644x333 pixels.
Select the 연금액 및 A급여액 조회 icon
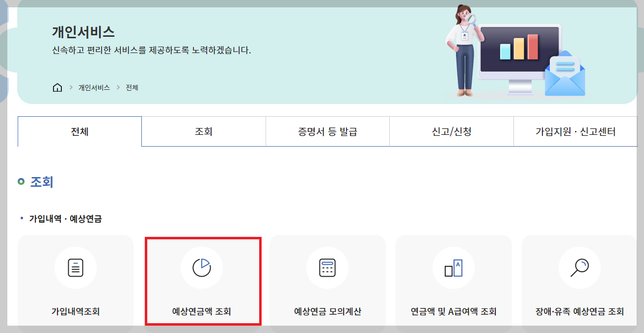click(453, 267)
